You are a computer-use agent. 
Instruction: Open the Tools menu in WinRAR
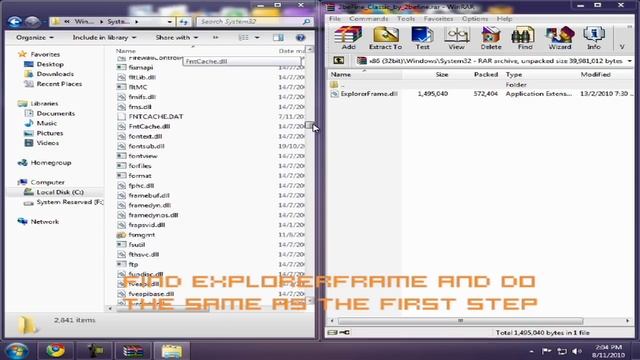pos(406,19)
